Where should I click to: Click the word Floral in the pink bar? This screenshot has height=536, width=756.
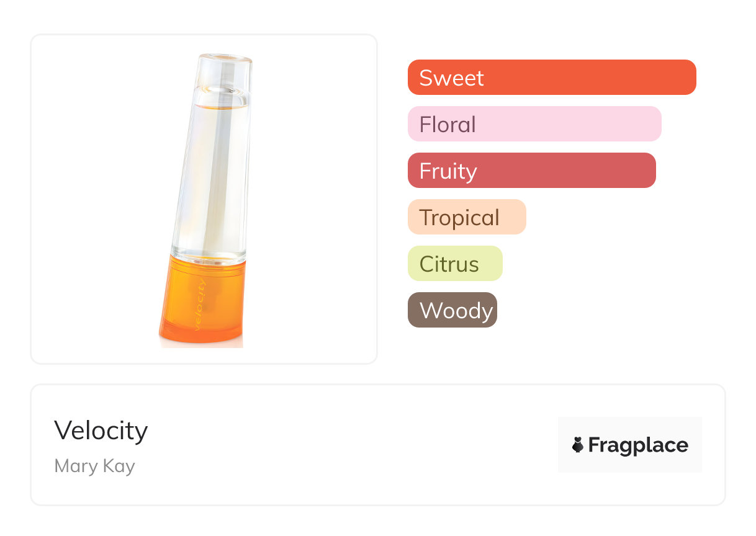tap(448, 124)
